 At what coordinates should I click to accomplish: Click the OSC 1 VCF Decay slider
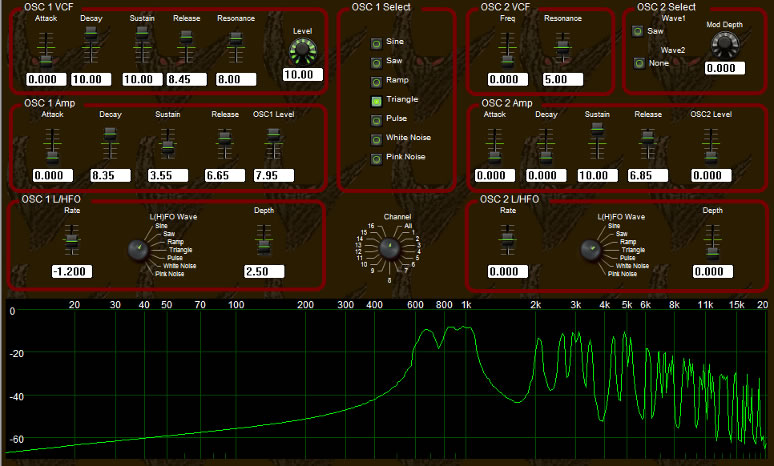click(x=91, y=45)
